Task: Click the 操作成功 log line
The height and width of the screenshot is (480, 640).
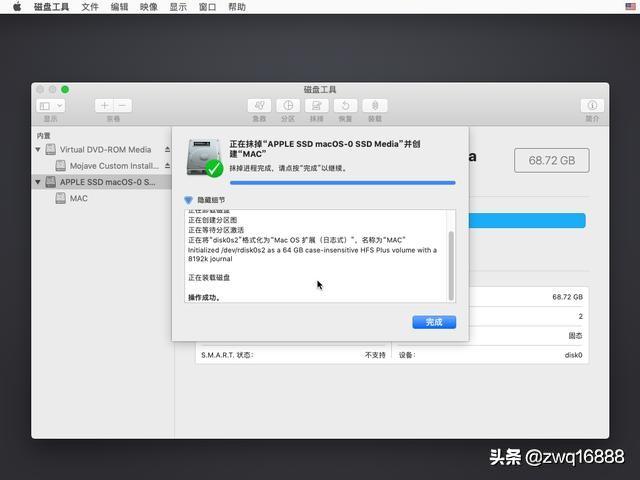Action: 204,298
